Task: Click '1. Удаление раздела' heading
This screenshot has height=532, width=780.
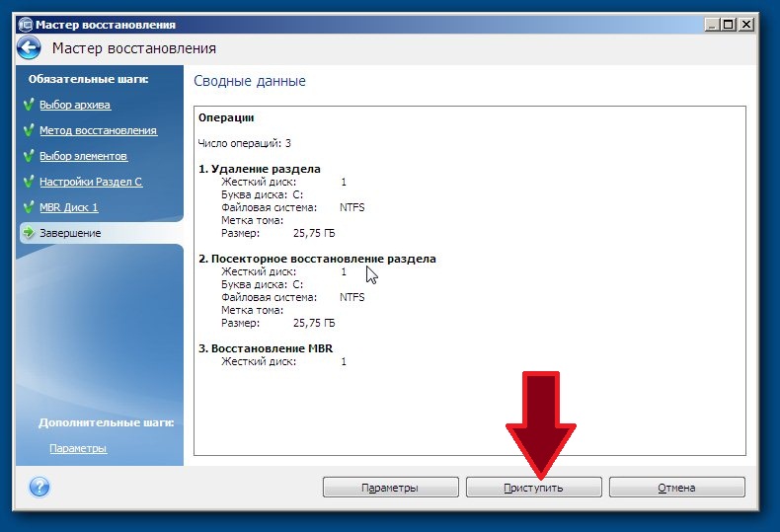Action: [259, 169]
